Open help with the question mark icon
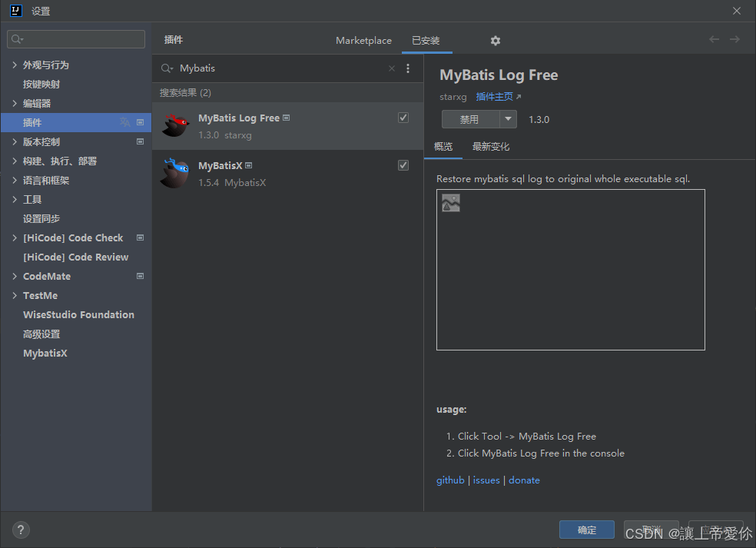The height and width of the screenshot is (548, 756). pyautogui.click(x=21, y=530)
